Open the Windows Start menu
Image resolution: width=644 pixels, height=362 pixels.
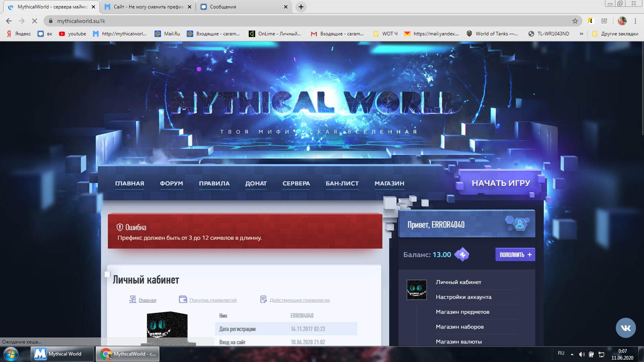[10, 354]
